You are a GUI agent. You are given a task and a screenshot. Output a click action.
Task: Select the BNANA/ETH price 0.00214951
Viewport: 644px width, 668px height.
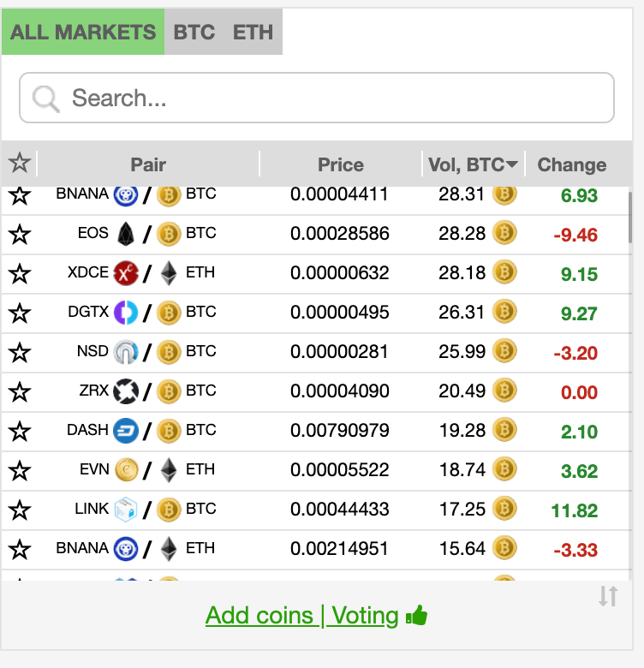339,549
